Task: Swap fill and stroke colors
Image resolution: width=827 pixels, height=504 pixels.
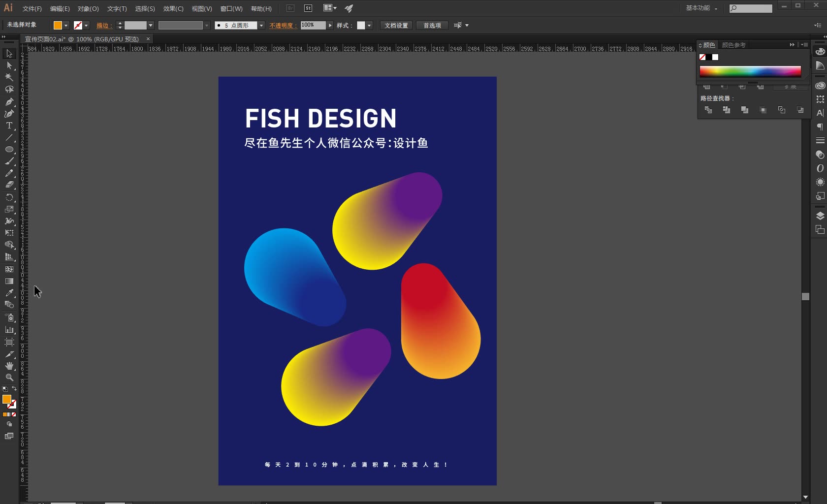Action: tap(14, 389)
